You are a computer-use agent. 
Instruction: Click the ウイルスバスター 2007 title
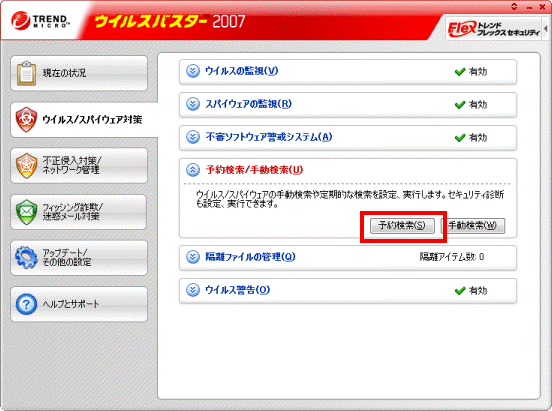pyautogui.click(x=170, y=21)
